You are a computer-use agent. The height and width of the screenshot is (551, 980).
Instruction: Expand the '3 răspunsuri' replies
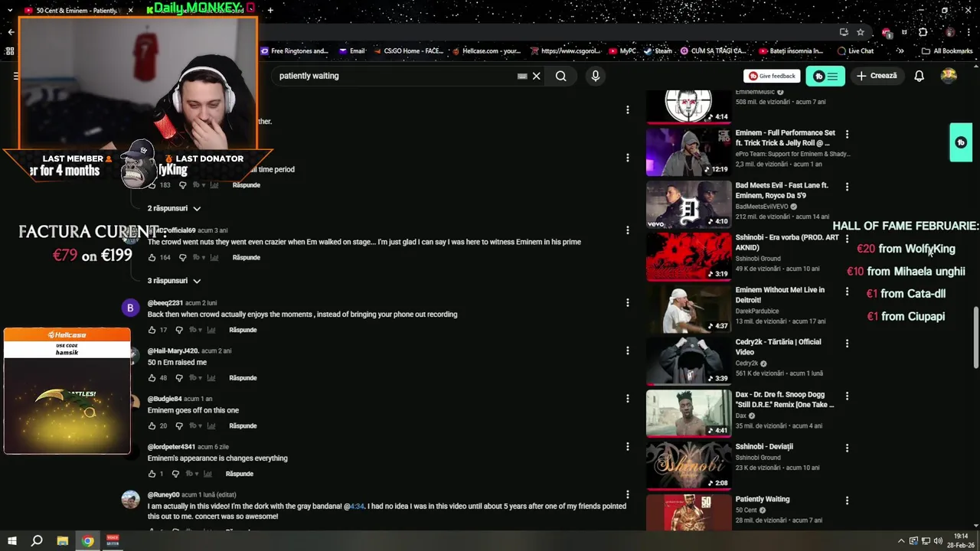click(174, 281)
